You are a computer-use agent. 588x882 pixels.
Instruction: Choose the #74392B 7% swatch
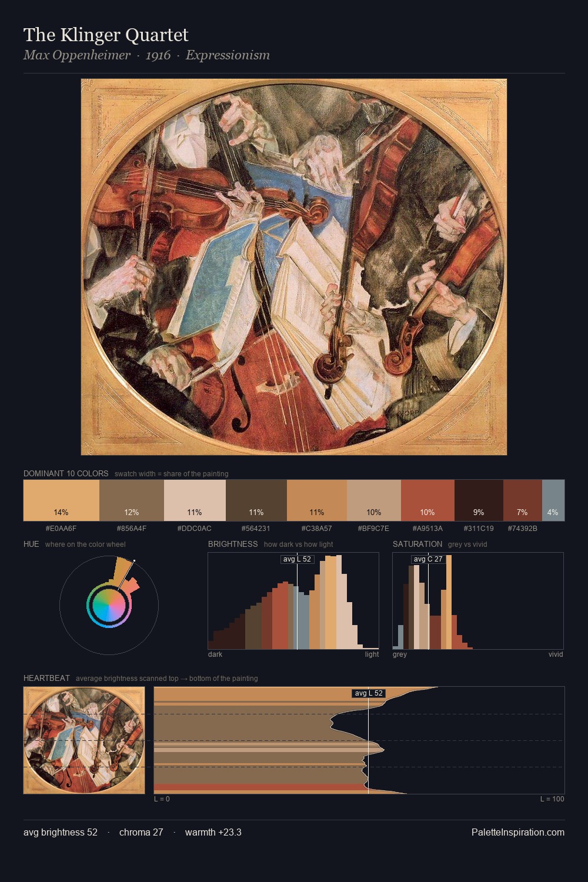coord(522,500)
